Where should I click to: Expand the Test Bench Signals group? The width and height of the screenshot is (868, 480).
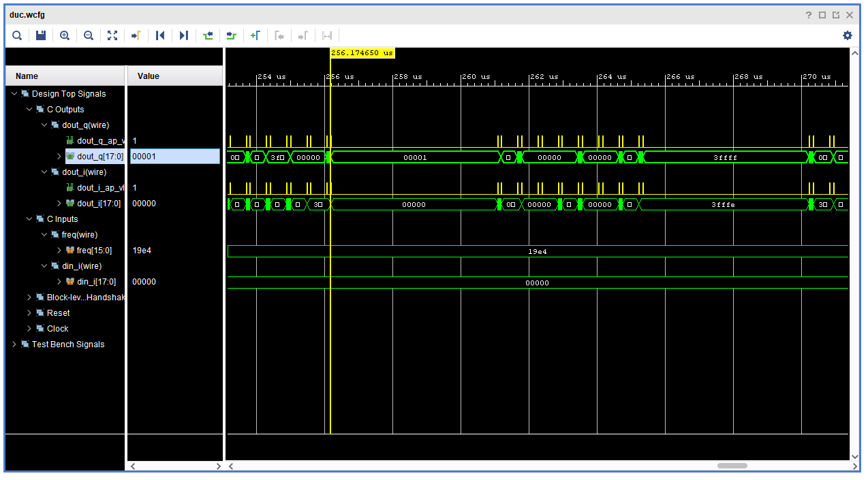click(x=14, y=345)
